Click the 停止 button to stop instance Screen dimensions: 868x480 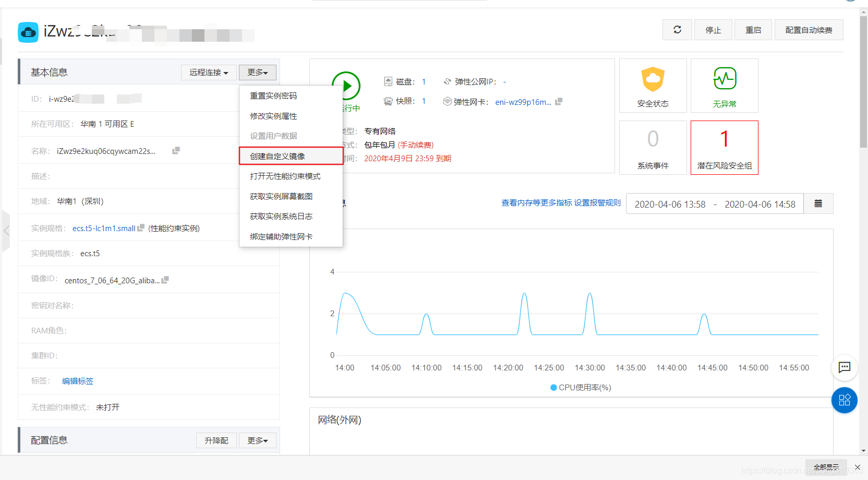(x=713, y=30)
